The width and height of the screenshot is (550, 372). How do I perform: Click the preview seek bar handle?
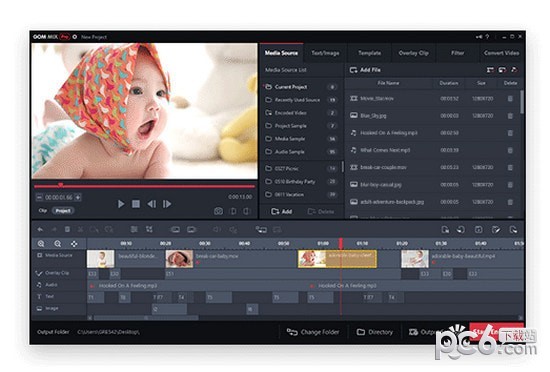click(60, 185)
